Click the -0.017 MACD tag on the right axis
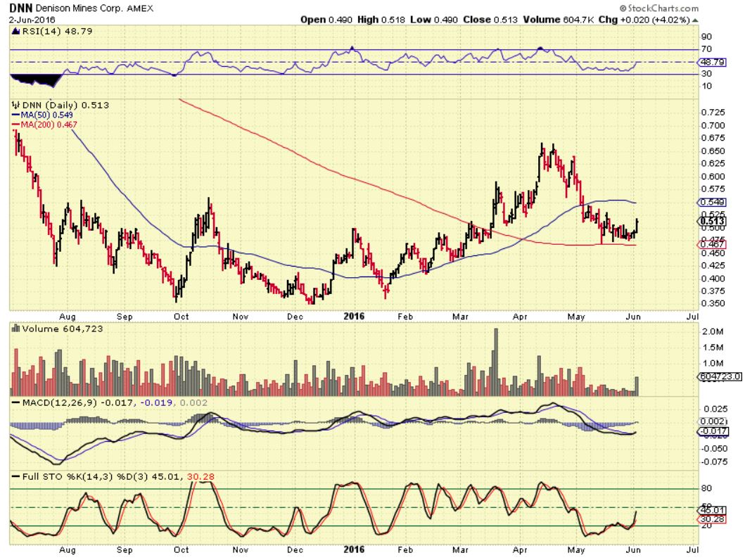The image size is (745, 560). 712,432
